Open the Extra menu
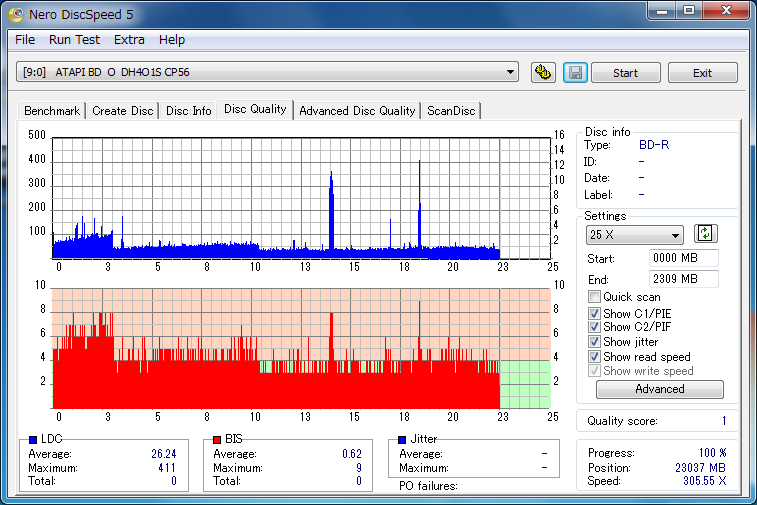This screenshot has height=505, width=757. tap(129, 40)
